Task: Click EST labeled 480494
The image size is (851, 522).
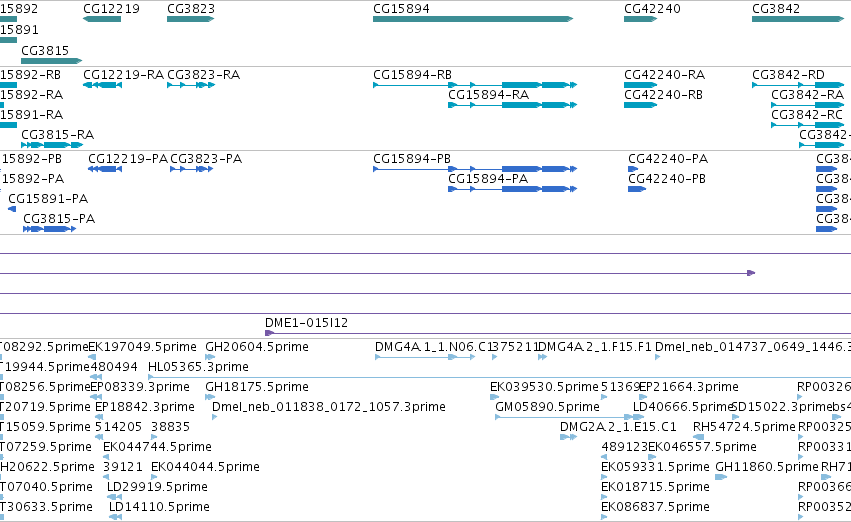Action: pos(114,366)
